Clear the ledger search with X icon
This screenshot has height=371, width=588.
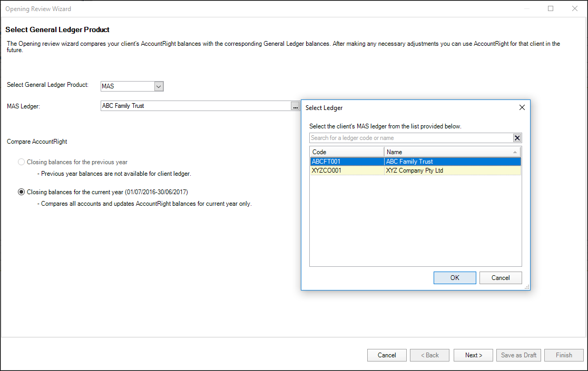point(517,138)
